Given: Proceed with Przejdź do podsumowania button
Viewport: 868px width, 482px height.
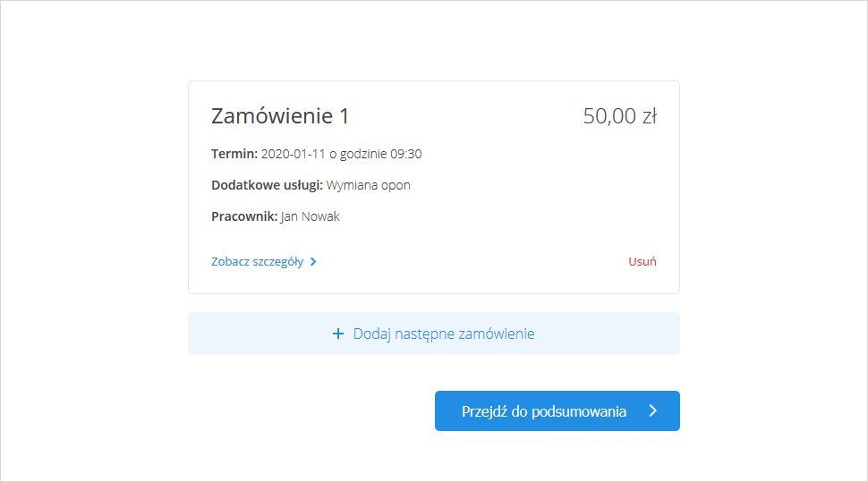Looking at the screenshot, I should click(x=557, y=411).
